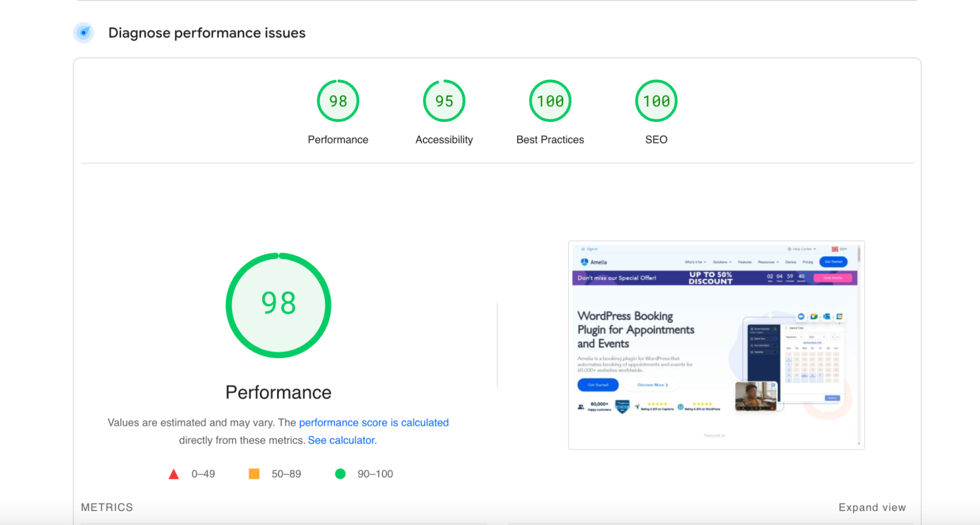The image size is (980, 525).
Task: Click the '0–49' legend range text
Action: pyautogui.click(x=203, y=474)
